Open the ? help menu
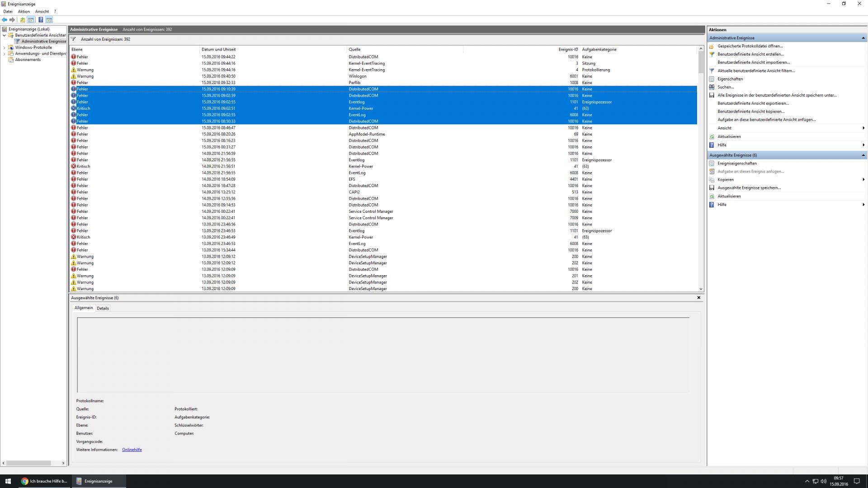 tap(55, 11)
